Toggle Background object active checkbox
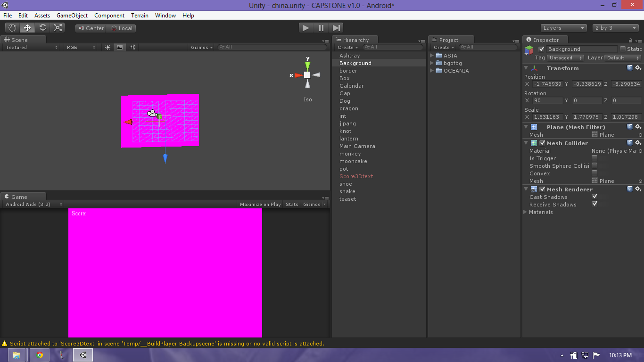 click(x=541, y=49)
